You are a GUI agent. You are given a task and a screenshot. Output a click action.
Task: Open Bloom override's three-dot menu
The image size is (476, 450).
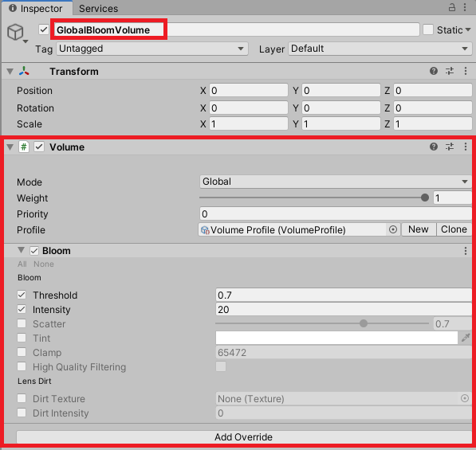pos(466,251)
